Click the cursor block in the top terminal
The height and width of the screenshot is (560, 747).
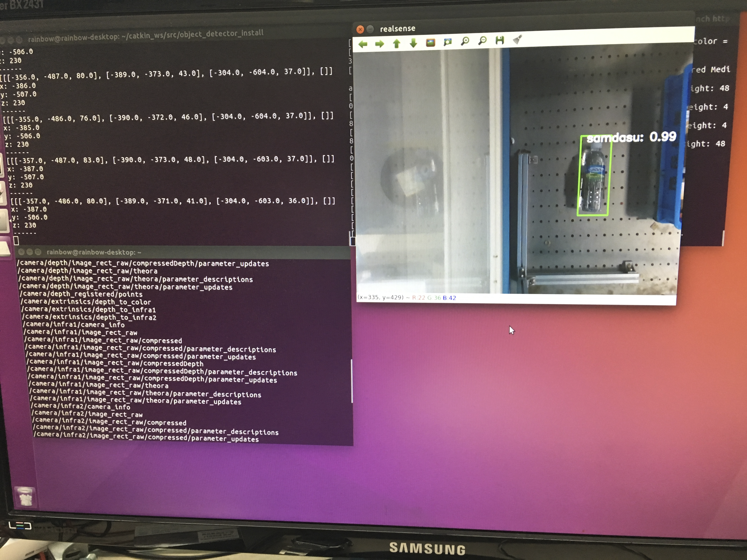pos(16,241)
